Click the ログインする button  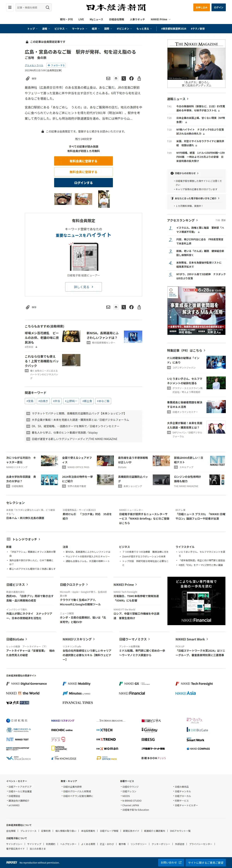tap(83, 183)
